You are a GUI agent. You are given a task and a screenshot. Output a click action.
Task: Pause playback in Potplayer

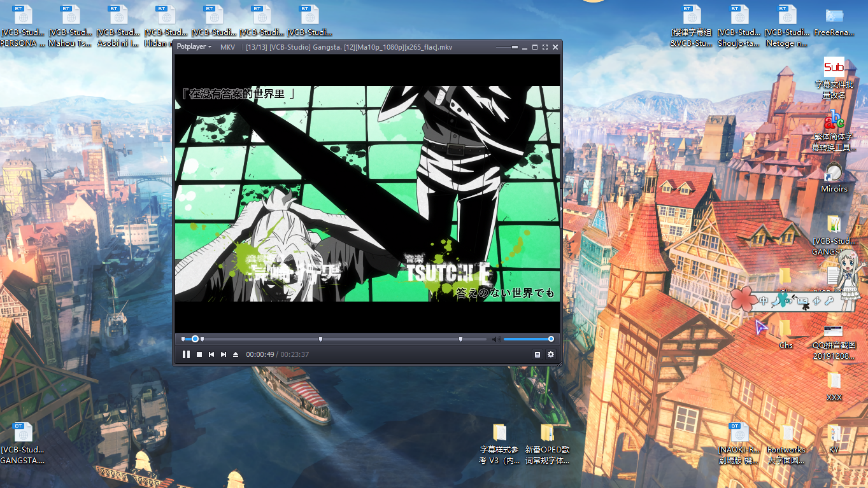(x=186, y=354)
